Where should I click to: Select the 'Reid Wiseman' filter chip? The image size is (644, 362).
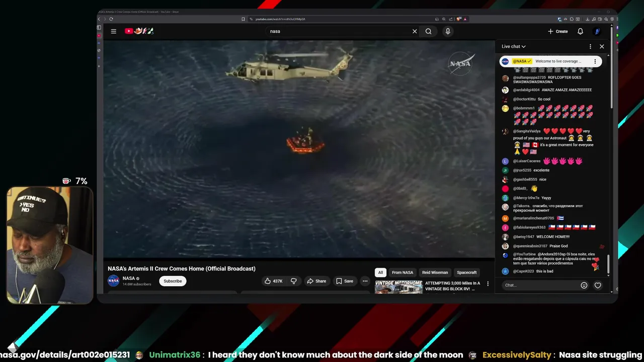pos(435,273)
